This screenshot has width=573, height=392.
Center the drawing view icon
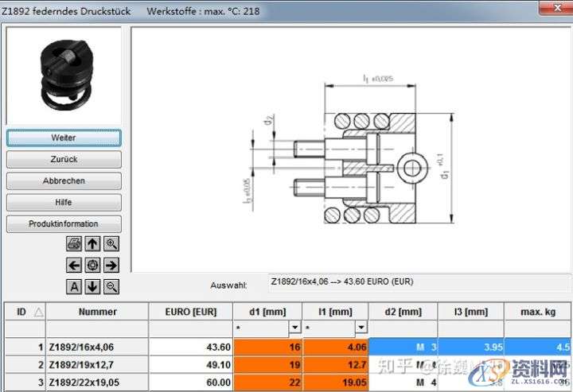92,265
